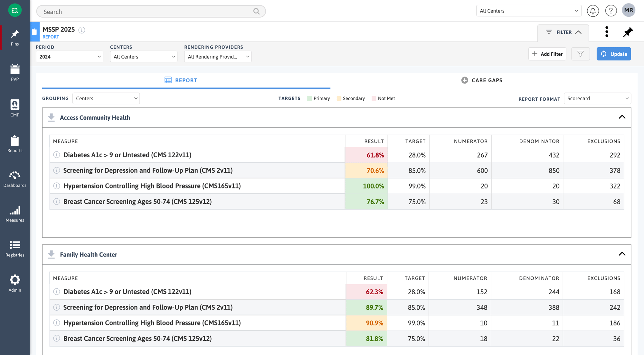The height and width of the screenshot is (355, 644).
Task: Click the blue report clipboard icon
Action: [x=34, y=32]
